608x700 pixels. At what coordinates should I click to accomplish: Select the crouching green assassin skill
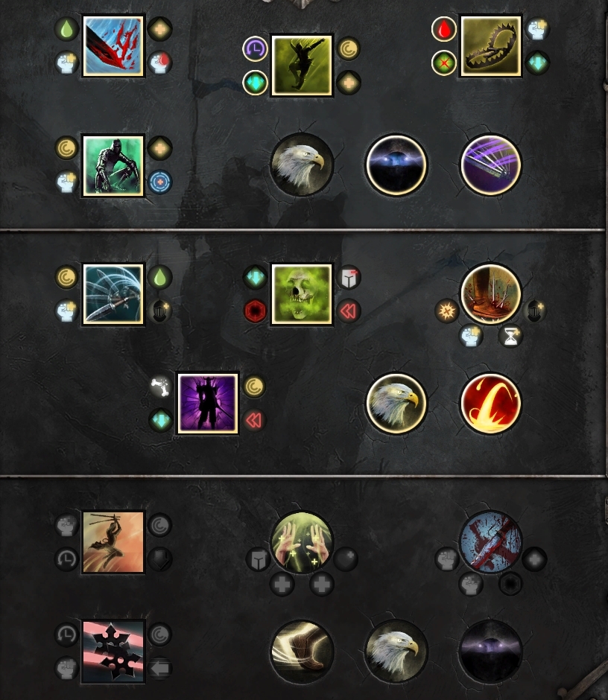pyautogui.click(x=113, y=165)
